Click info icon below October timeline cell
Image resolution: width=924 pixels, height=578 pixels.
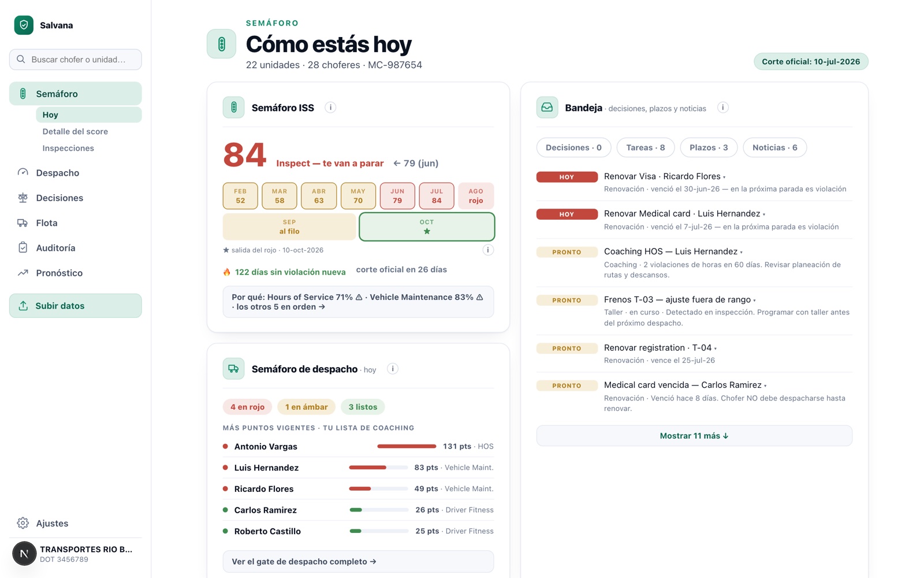(488, 250)
